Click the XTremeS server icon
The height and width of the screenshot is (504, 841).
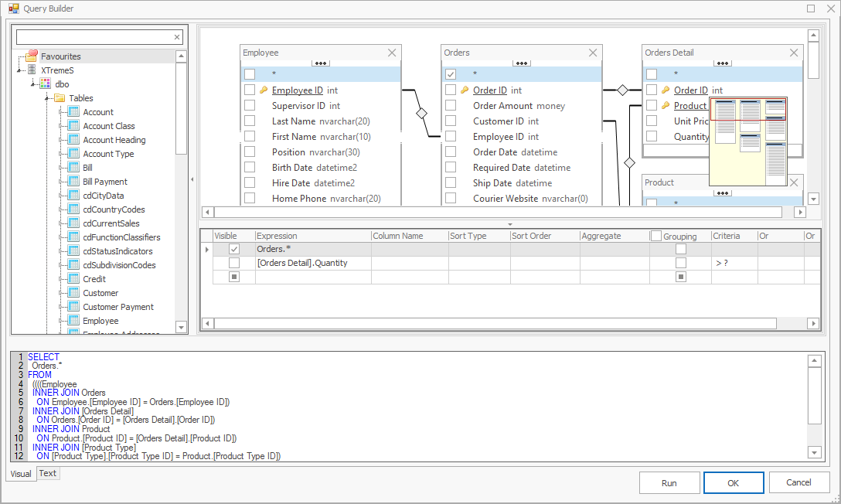32,70
